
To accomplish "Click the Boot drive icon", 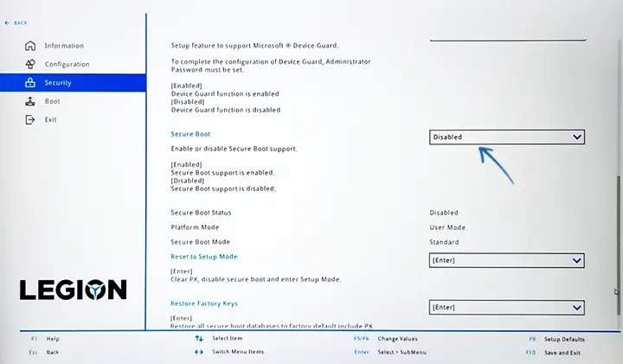I will click(x=30, y=101).
